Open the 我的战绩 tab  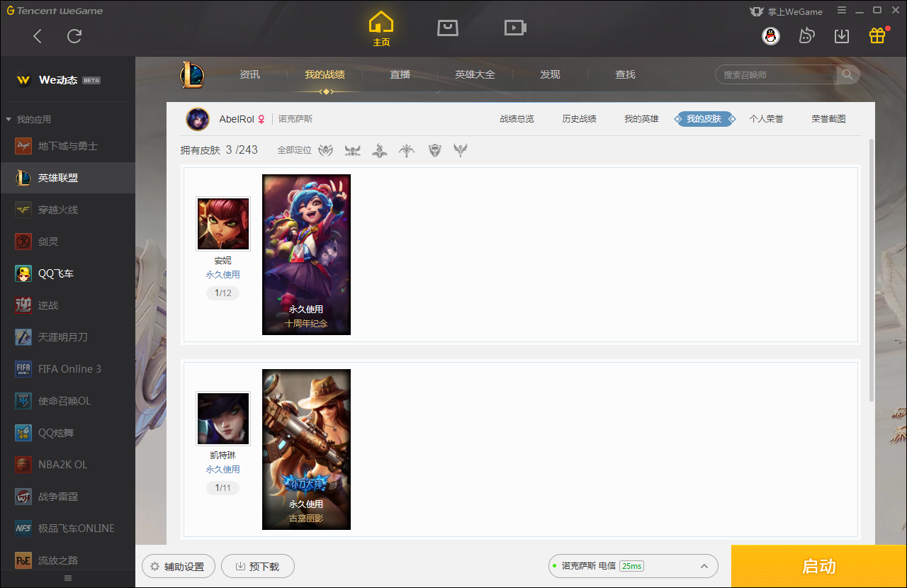coord(325,74)
